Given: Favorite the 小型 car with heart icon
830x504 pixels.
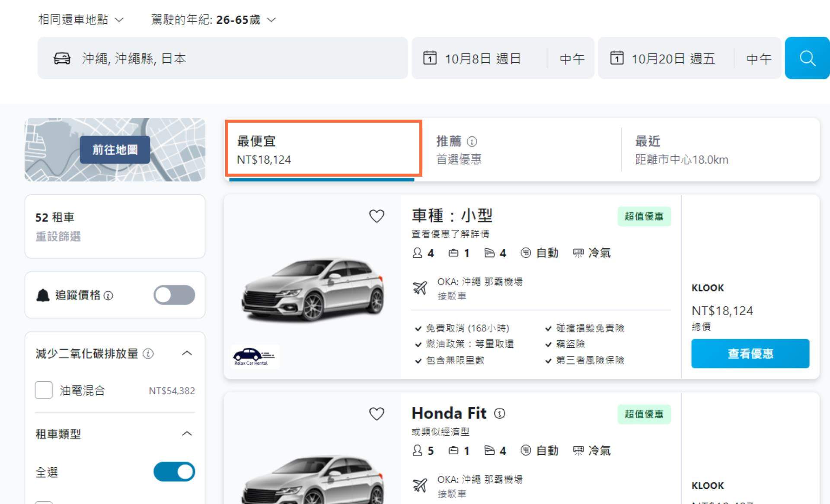Looking at the screenshot, I should pos(377,216).
